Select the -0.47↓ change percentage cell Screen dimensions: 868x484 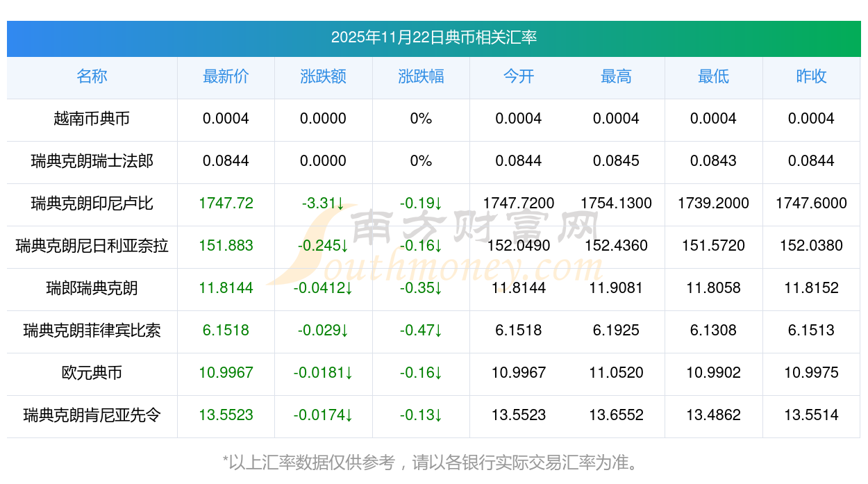pyautogui.click(x=421, y=331)
